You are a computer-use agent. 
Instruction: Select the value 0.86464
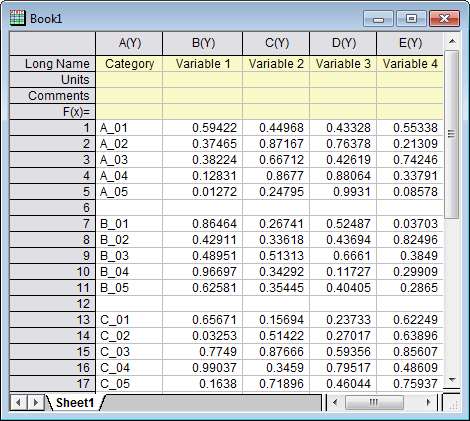pos(203,224)
